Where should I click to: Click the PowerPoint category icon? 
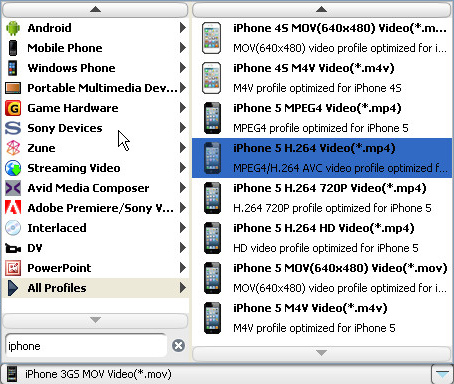pyautogui.click(x=13, y=268)
